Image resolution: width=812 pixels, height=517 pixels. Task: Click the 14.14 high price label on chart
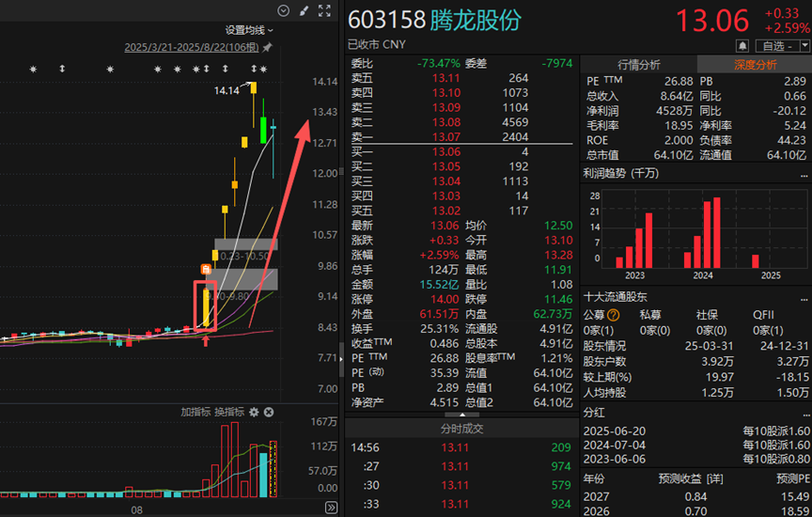[x=226, y=90]
